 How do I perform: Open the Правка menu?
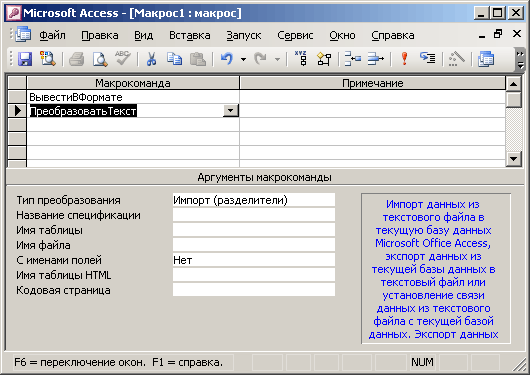[x=100, y=36]
